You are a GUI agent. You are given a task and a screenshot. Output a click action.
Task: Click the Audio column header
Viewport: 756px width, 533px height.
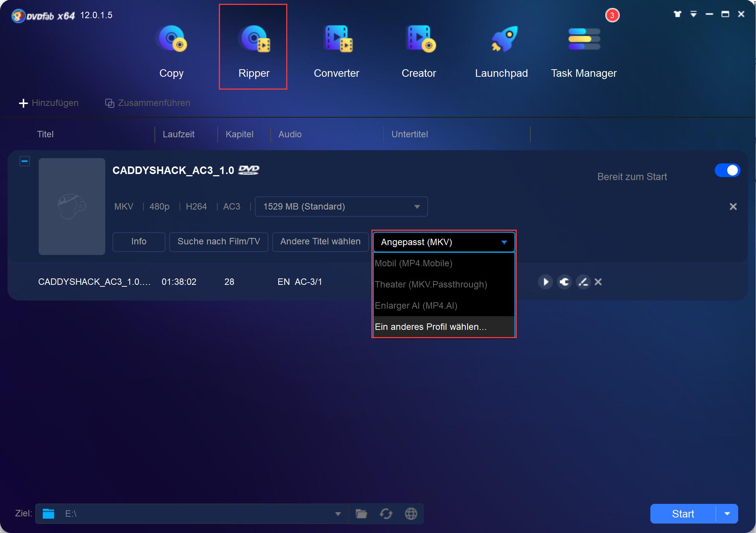coord(290,134)
